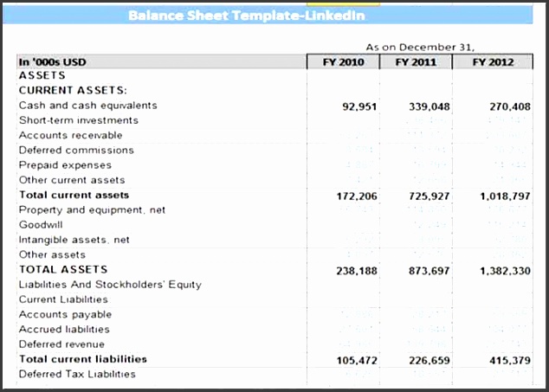This screenshot has width=549, height=392.
Task: Click the 1,382,330 total assets value
Action: [505, 271]
